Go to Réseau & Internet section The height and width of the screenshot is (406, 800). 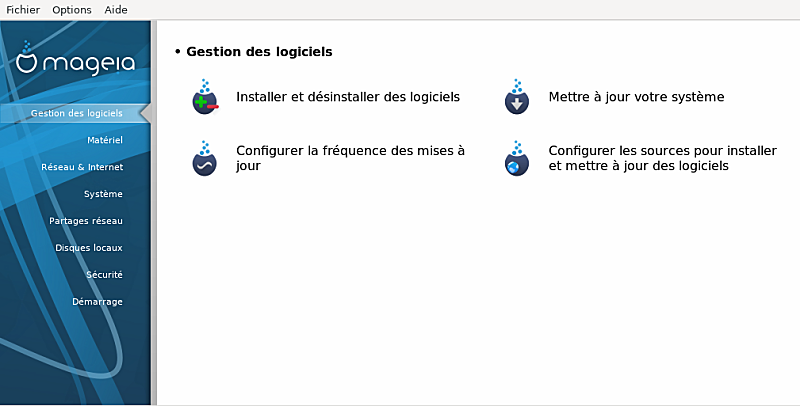pyautogui.click(x=82, y=167)
